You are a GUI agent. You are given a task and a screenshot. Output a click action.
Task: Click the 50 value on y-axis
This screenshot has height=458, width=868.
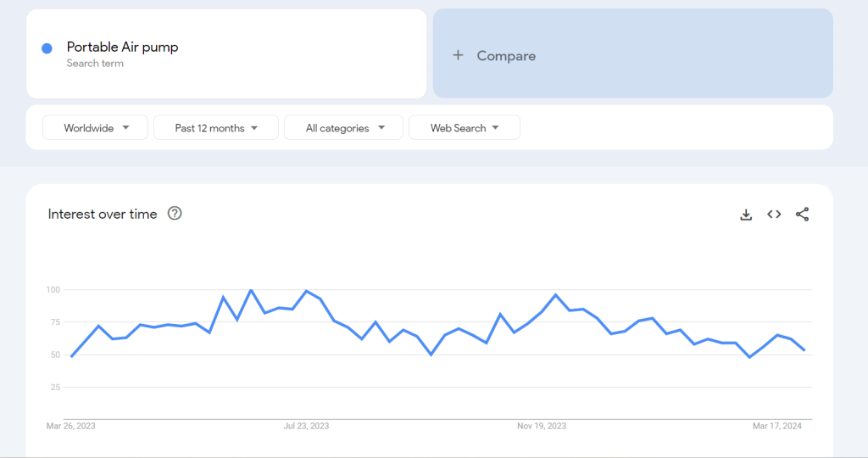[55, 355]
